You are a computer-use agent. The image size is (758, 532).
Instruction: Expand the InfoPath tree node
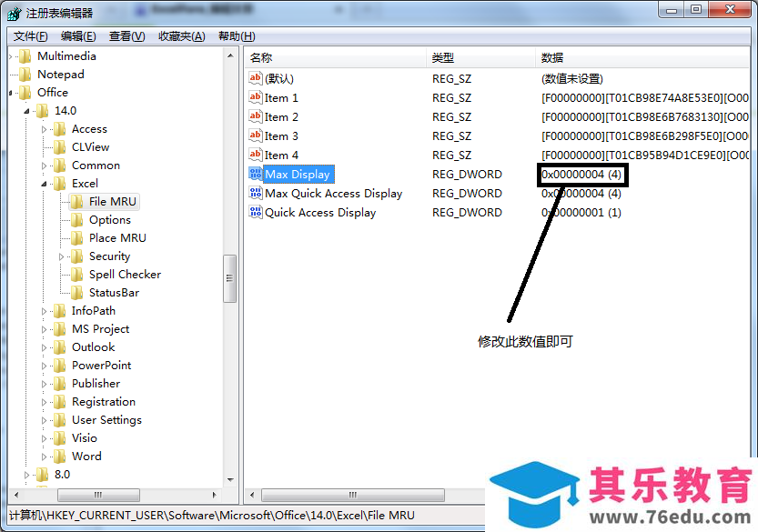click(x=44, y=312)
